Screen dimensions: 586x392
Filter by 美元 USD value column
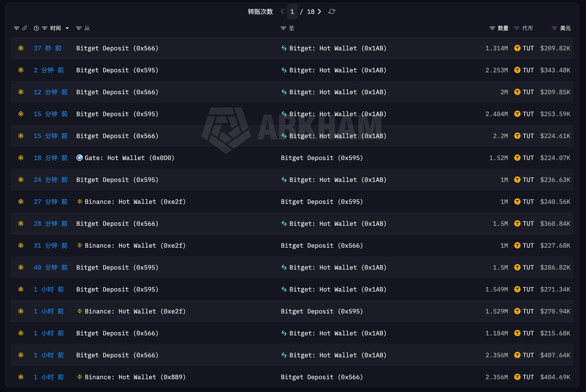(x=561, y=28)
